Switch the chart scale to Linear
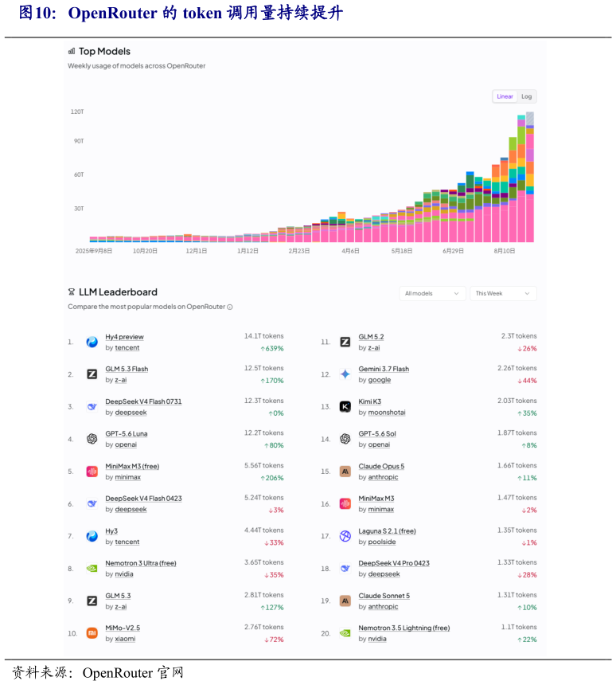 coord(505,96)
